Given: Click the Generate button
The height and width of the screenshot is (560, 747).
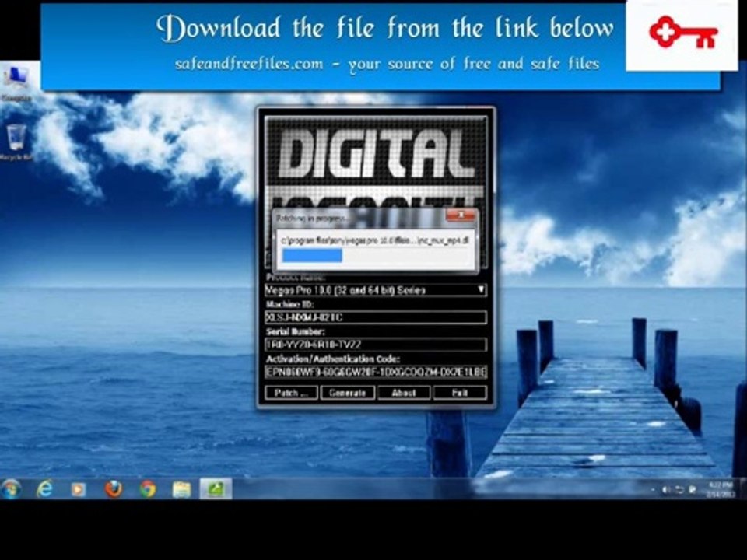Looking at the screenshot, I should [x=347, y=392].
